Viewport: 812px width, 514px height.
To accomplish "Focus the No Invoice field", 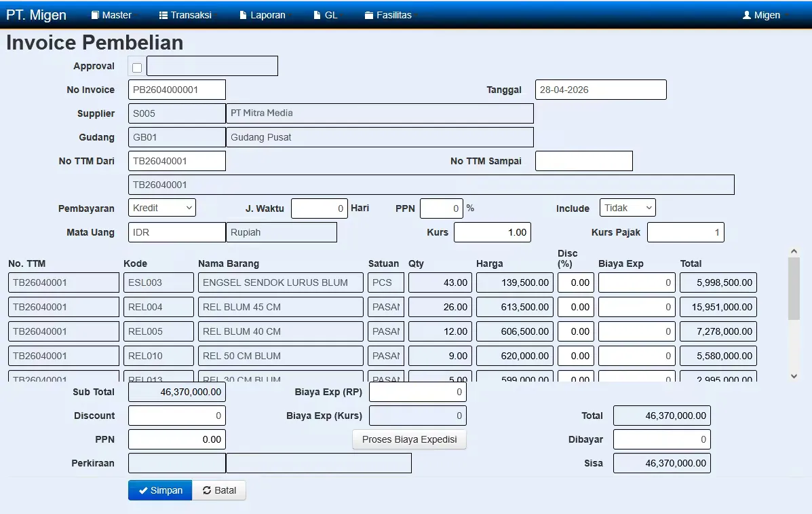I will click(177, 90).
